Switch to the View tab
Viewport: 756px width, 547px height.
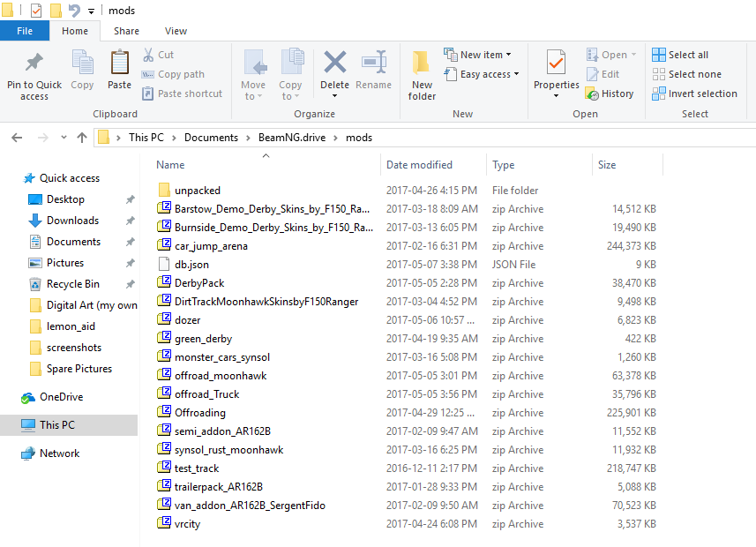point(176,31)
